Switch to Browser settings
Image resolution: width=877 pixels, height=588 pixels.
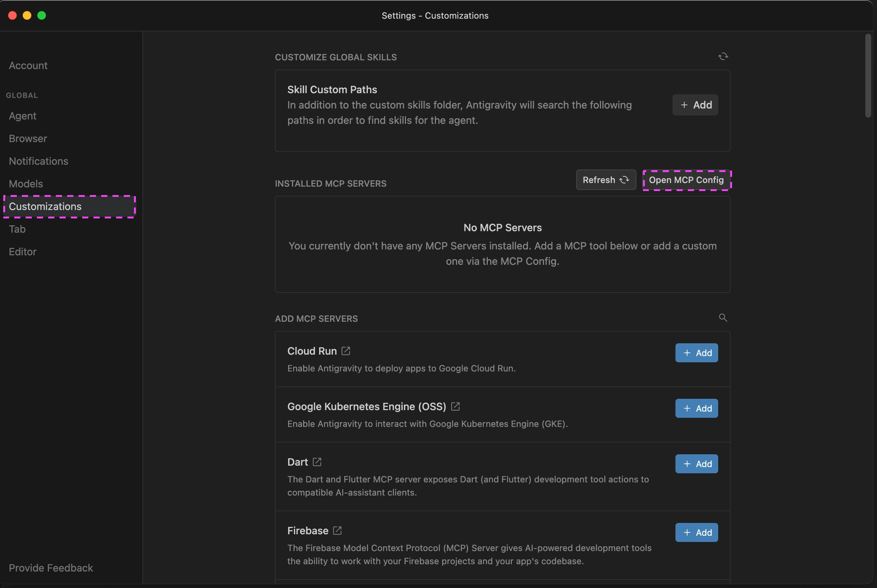[x=28, y=139]
